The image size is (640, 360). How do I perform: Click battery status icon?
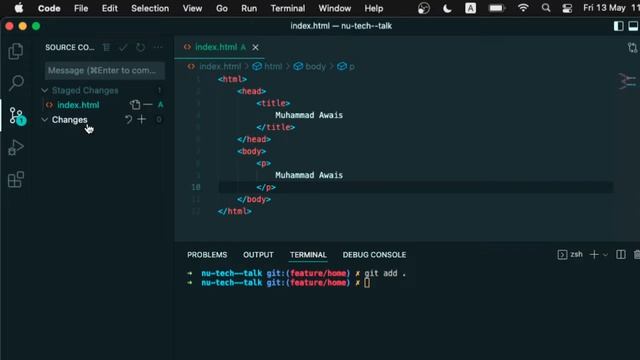point(497,8)
